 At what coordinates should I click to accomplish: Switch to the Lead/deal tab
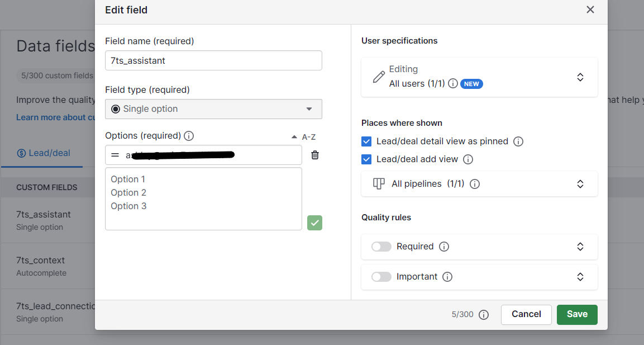pos(44,153)
